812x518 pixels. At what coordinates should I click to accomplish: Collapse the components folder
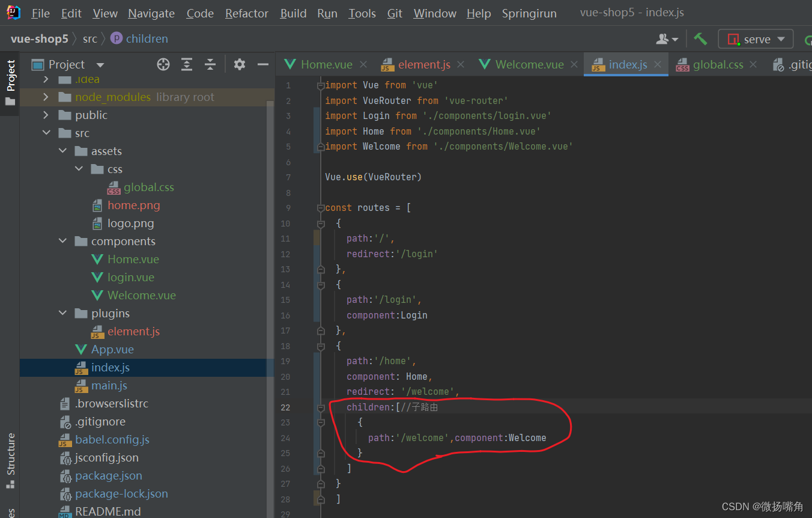(x=62, y=242)
